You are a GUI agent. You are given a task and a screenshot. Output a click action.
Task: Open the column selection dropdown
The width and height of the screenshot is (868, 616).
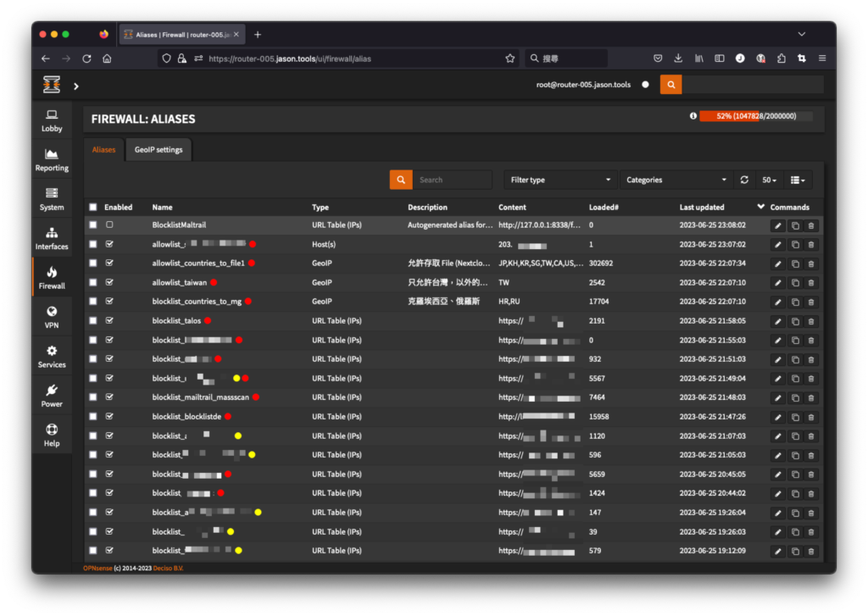(798, 180)
